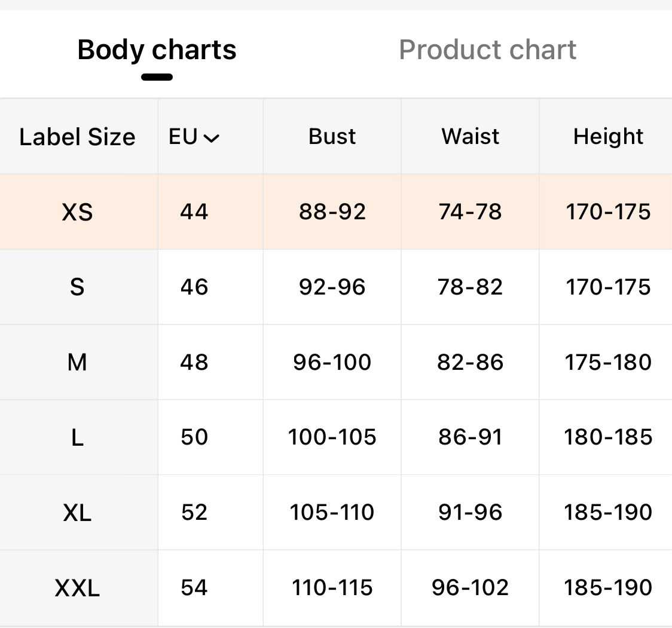Click the Label Size column header

pyautogui.click(x=78, y=137)
